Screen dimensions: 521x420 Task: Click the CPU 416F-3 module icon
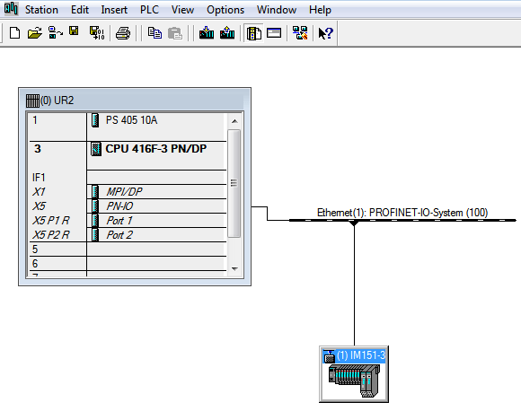coord(96,149)
